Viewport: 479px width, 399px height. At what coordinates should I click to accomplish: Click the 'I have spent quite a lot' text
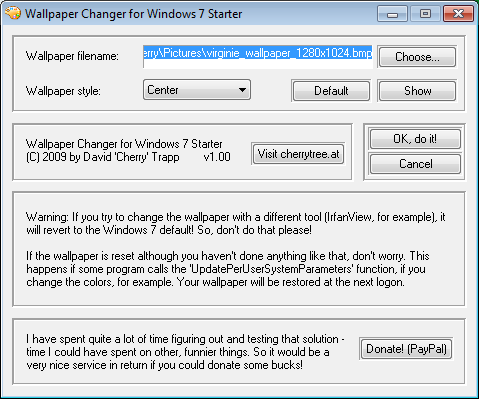coord(185,352)
